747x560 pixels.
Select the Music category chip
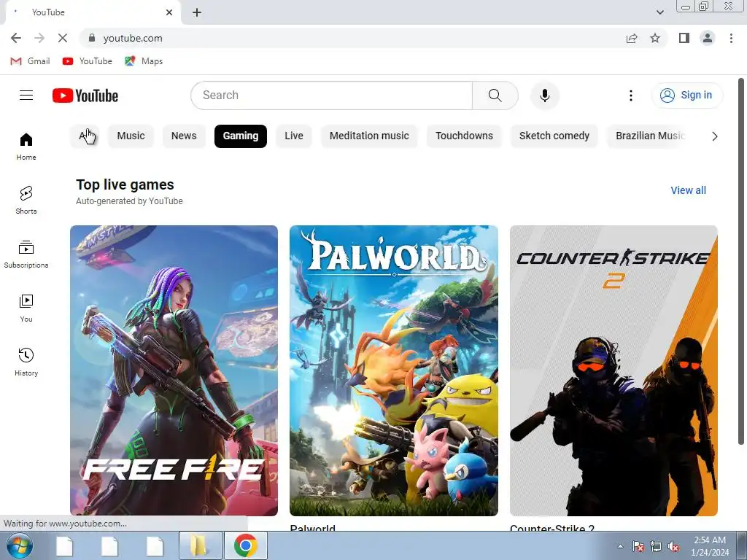131,136
